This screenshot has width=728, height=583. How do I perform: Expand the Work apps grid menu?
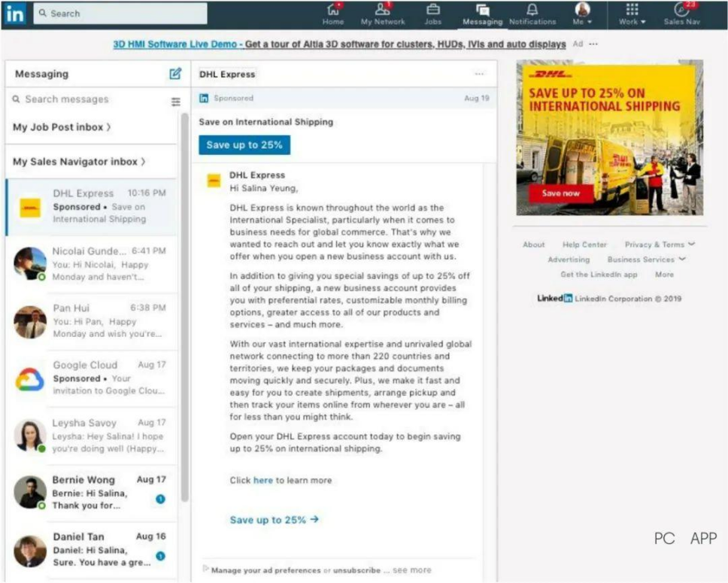click(x=632, y=14)
